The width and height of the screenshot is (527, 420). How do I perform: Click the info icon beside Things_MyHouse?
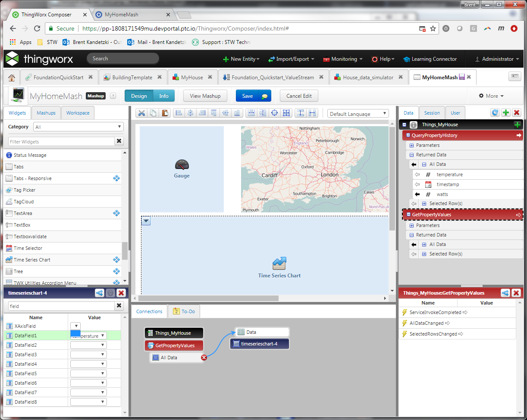click(x=414, y=126)
